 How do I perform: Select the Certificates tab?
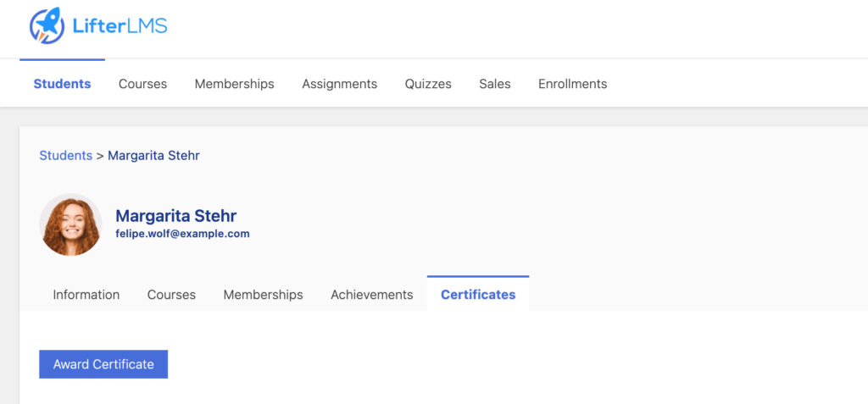[x=478, y=295]
